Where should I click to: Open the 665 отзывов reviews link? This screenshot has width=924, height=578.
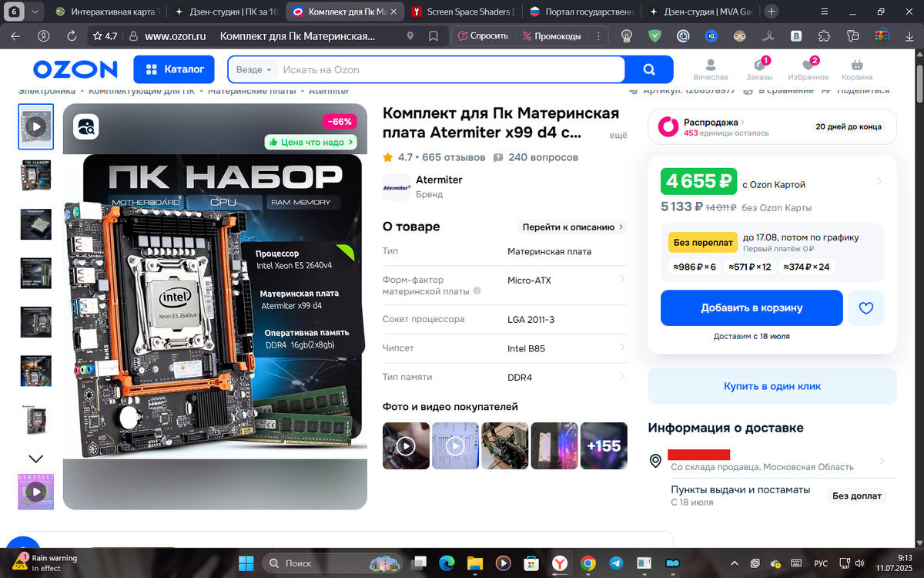[454, 157]
